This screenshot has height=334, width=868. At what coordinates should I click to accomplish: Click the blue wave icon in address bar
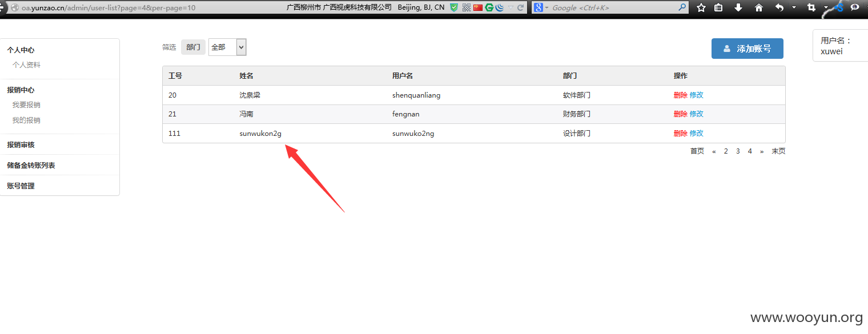point(500,7)
